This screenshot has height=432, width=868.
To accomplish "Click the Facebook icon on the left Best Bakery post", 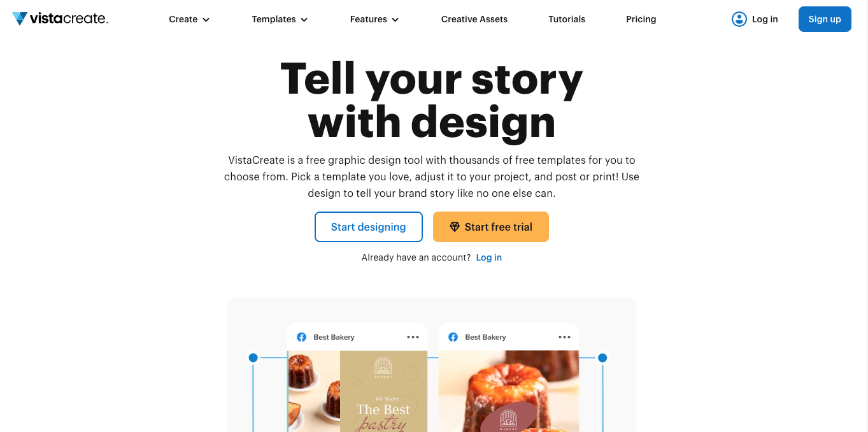I will click(x=301, y=337).
